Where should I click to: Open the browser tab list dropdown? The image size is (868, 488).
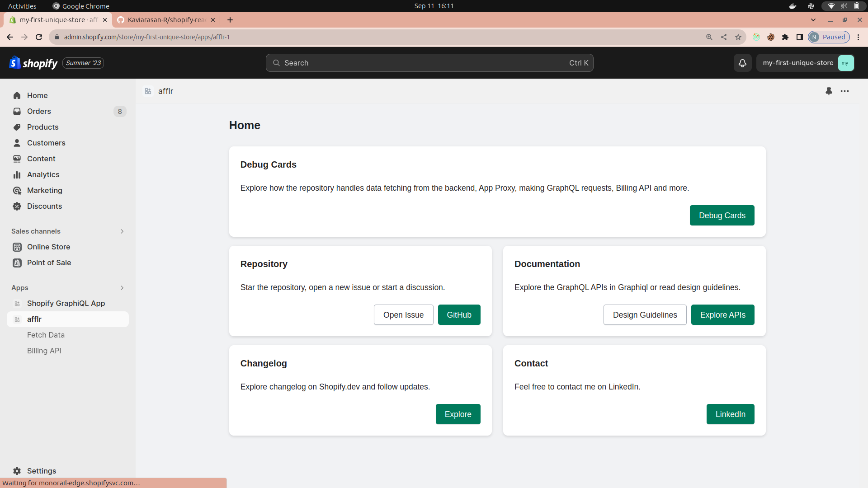click(814, 19)
